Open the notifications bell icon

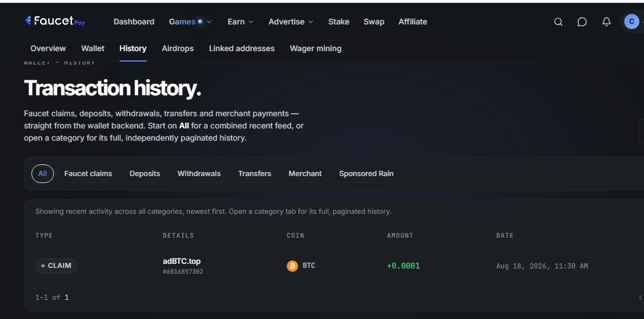[606, 21]
